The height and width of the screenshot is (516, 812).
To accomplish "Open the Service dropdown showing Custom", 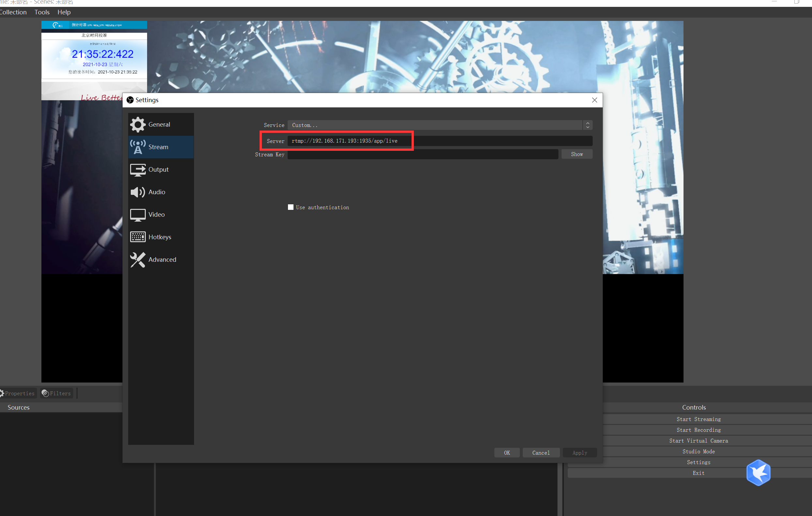I will pyautogui.click(x=435, y=125).
